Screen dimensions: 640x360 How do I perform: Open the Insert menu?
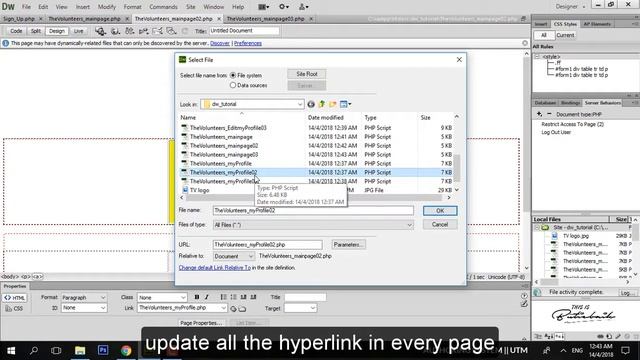(82, 7)
